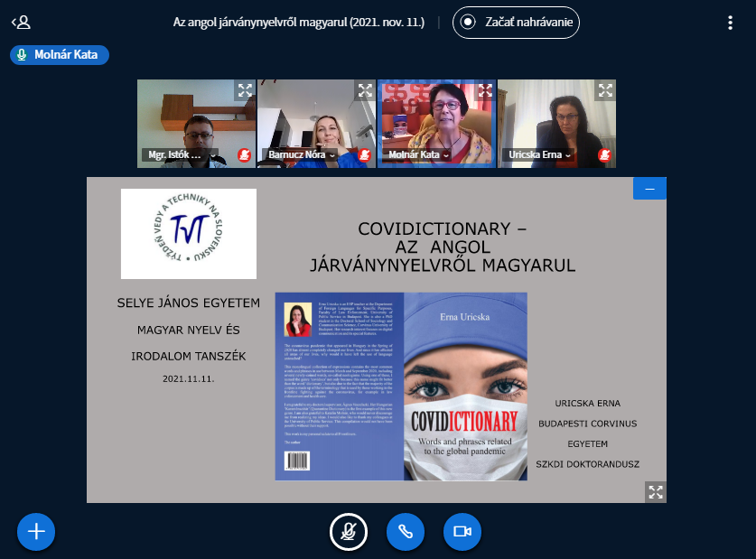Leave audio with the phone button

(x=405, y=531)
